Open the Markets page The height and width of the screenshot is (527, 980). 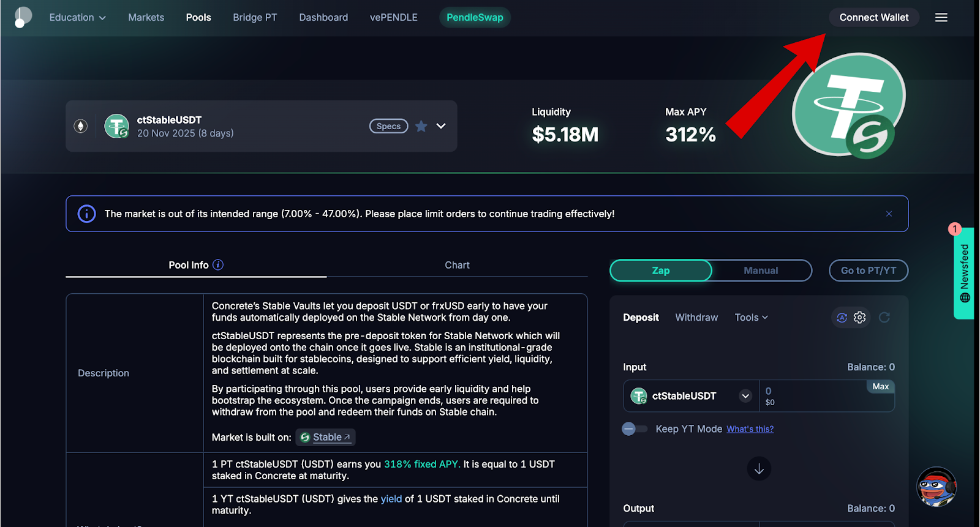tap(146, 18)
